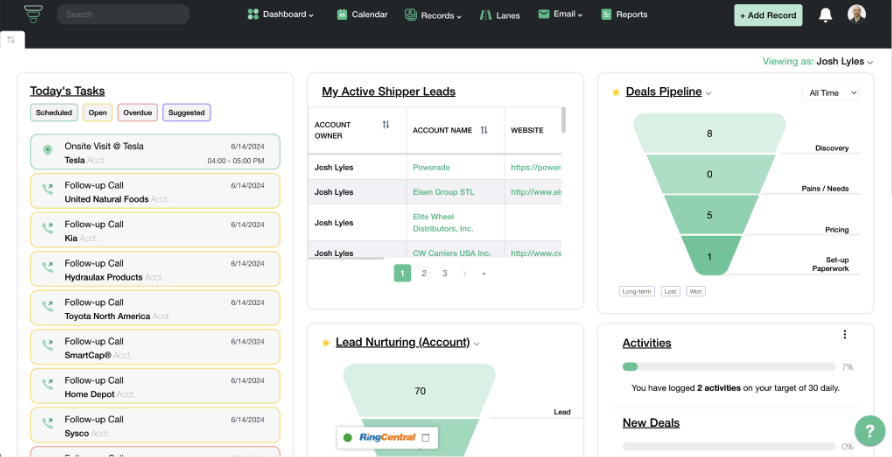Expand the Lead Nurturing title chevron
The width and height of the screenshot is (892, 457).
pyautogui.click(x=477, y=344)
